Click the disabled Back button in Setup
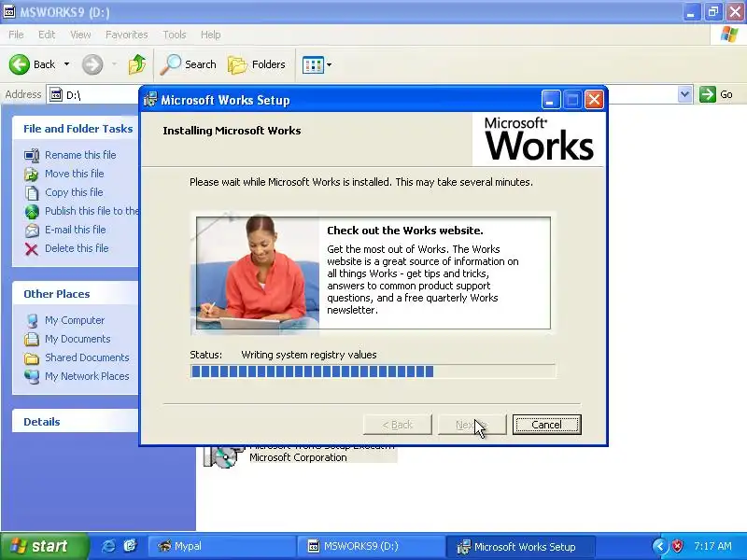Viewport: 747px width, 560px height. coord(398,425)
